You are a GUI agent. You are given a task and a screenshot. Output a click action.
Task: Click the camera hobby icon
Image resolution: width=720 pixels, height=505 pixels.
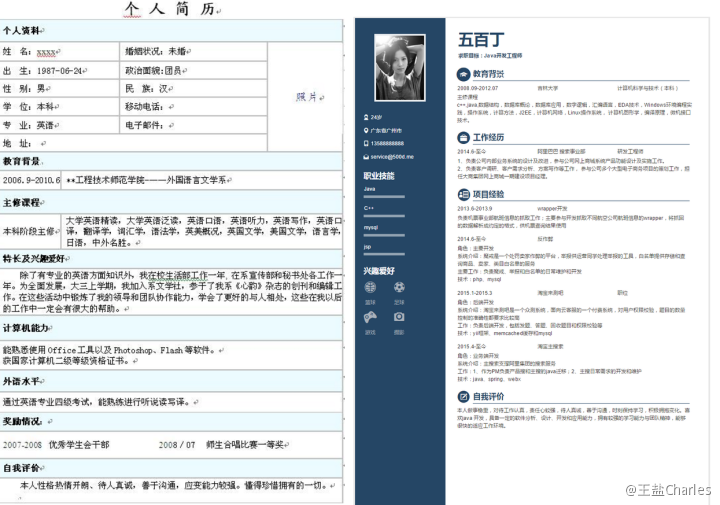(399, 317)
